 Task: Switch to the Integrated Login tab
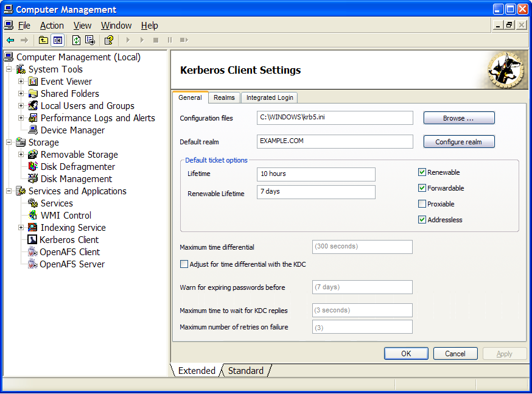270,97
